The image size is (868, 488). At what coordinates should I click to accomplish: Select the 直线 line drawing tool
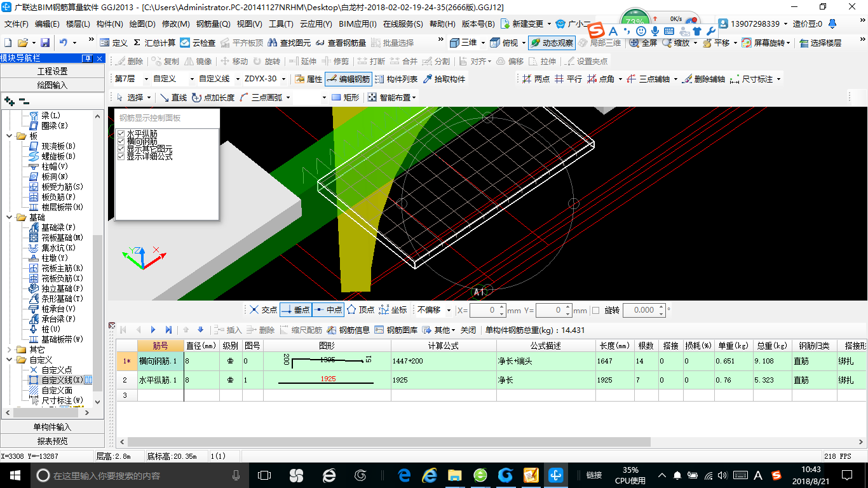coord(173,97)
